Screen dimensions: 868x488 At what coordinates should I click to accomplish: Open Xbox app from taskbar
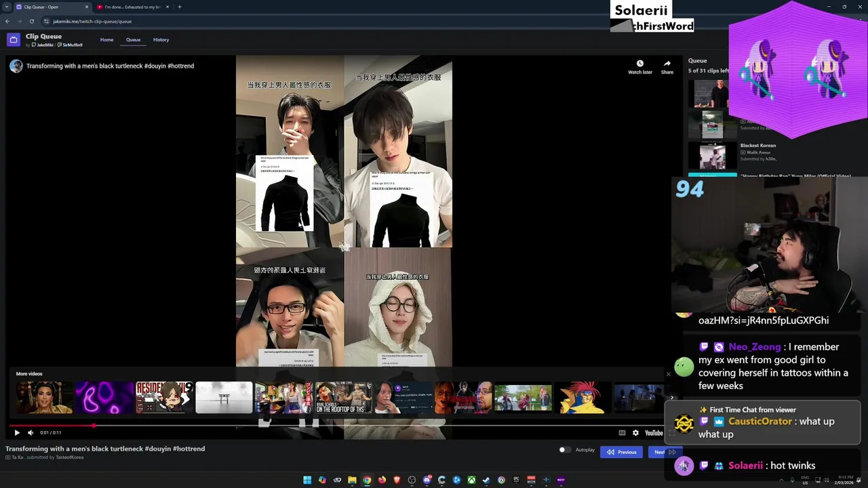[471, 480]
